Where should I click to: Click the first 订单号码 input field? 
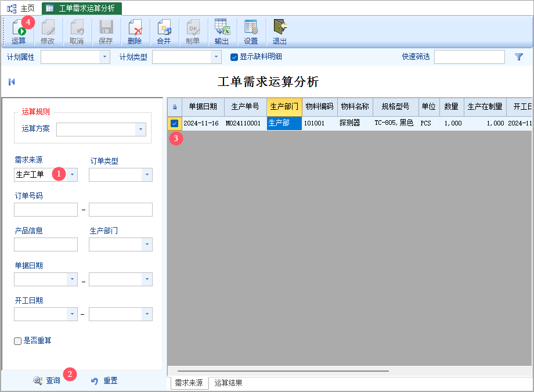click(46, 210)
